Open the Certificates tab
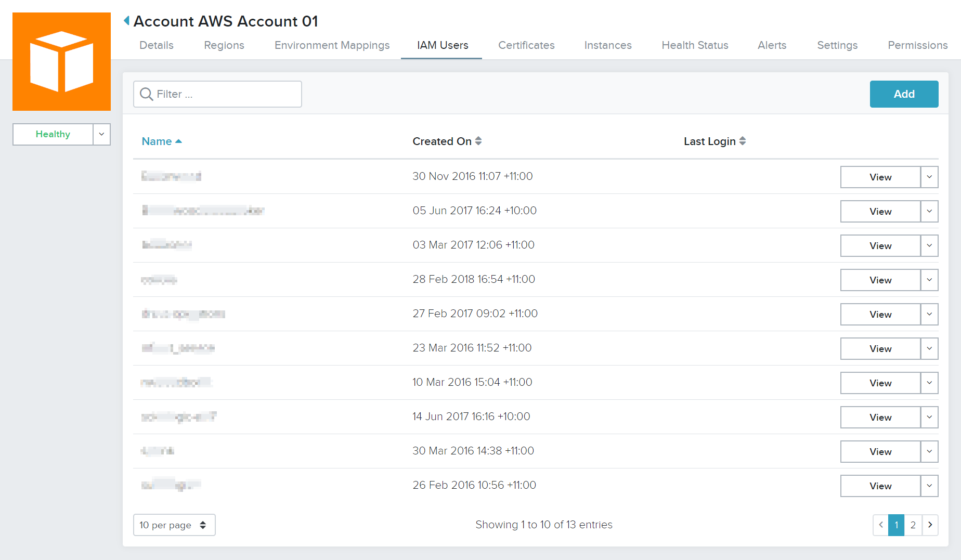 (x=526, y=45)
